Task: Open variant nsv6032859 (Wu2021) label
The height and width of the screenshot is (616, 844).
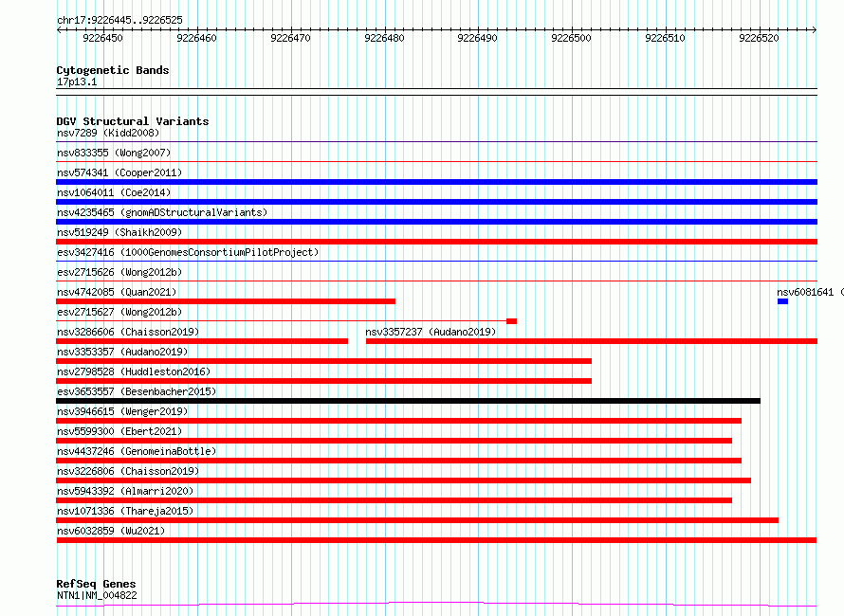Action: [111, 531]
